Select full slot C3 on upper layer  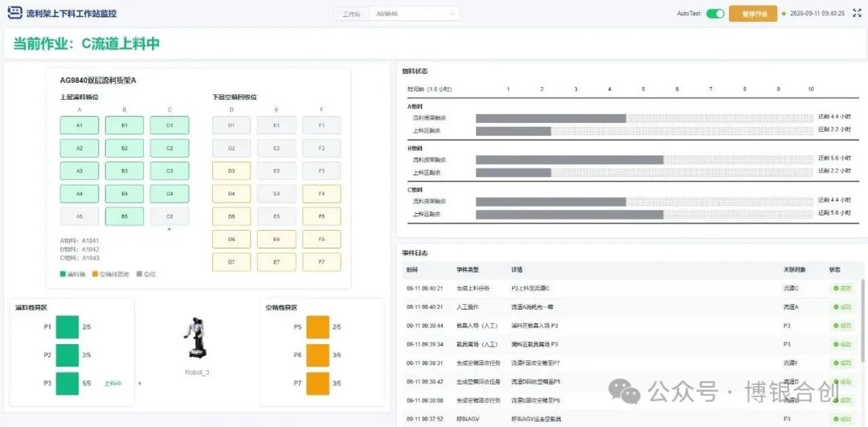click(x=170, y=171)
